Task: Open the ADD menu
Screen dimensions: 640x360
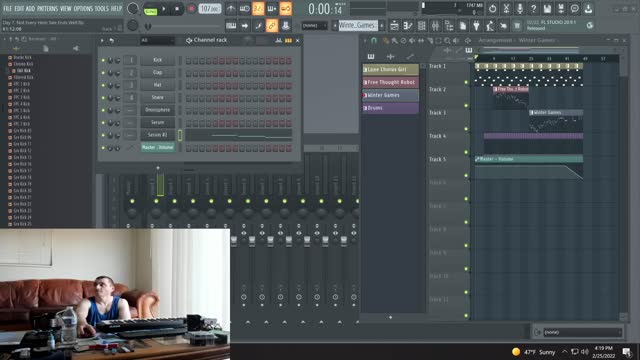Action: 31,8
